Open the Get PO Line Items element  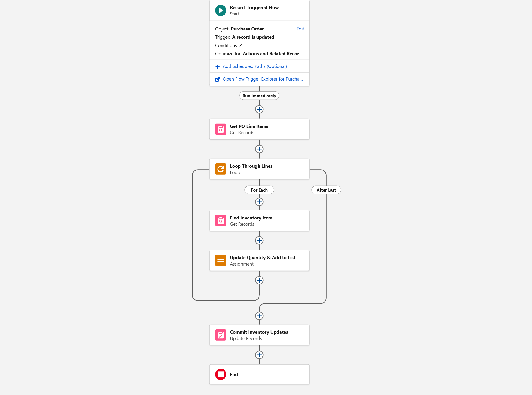(x=259, y=129)
